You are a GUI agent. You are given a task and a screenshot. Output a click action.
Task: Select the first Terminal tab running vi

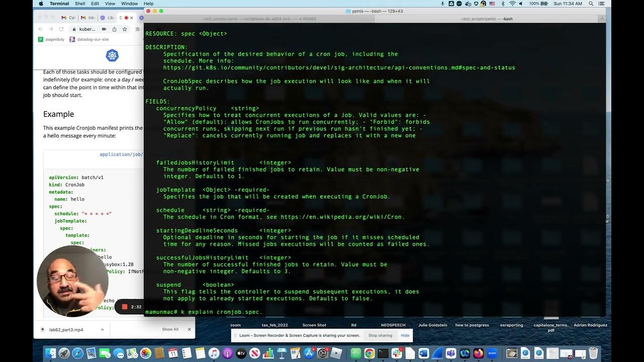259,19
